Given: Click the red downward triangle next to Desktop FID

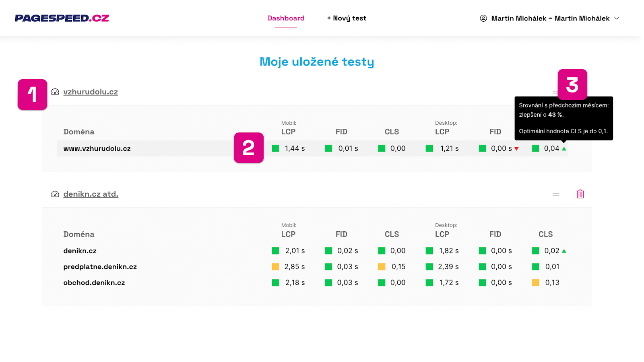Looking at the screenshot, I should pyautogui.click(x=516, y=148).
